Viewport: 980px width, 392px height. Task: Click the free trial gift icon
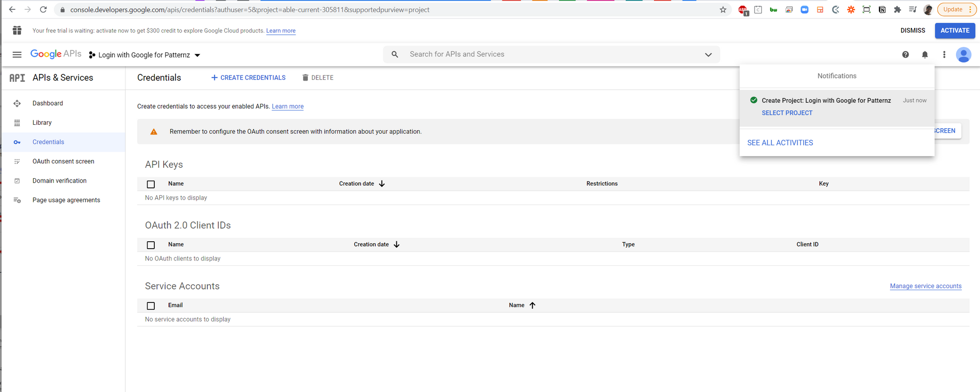(17, 30)
